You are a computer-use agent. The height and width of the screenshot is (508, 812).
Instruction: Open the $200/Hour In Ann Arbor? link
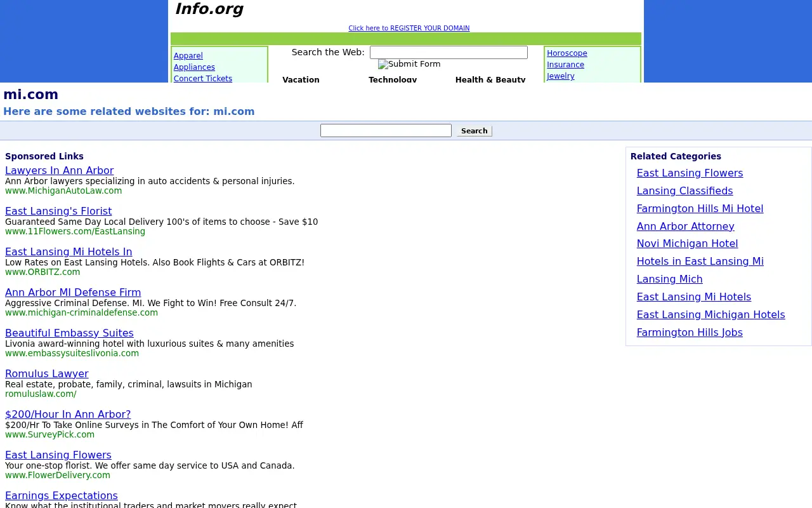coord(68,414)
